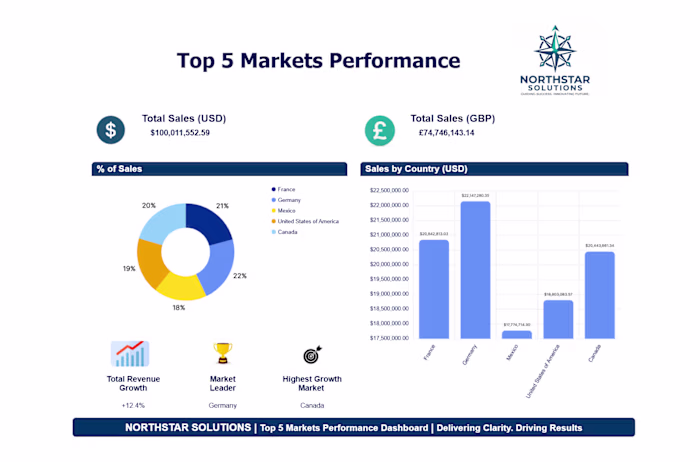Screen dimensions: 700x462
Task: Click the United States of America bar
Action: pyautogui.click(x=558, y=319)
